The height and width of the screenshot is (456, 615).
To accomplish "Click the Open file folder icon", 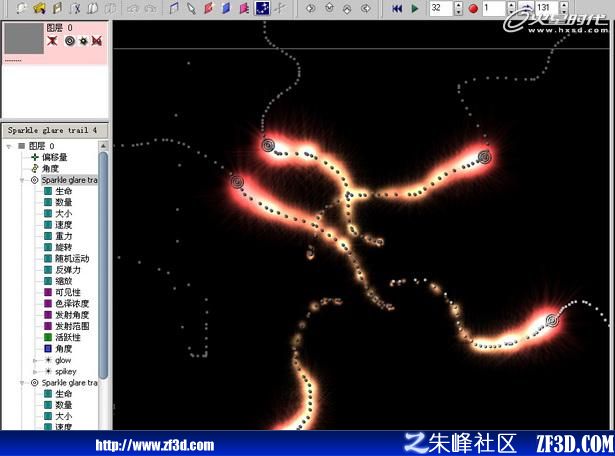I will pos(39,8).
